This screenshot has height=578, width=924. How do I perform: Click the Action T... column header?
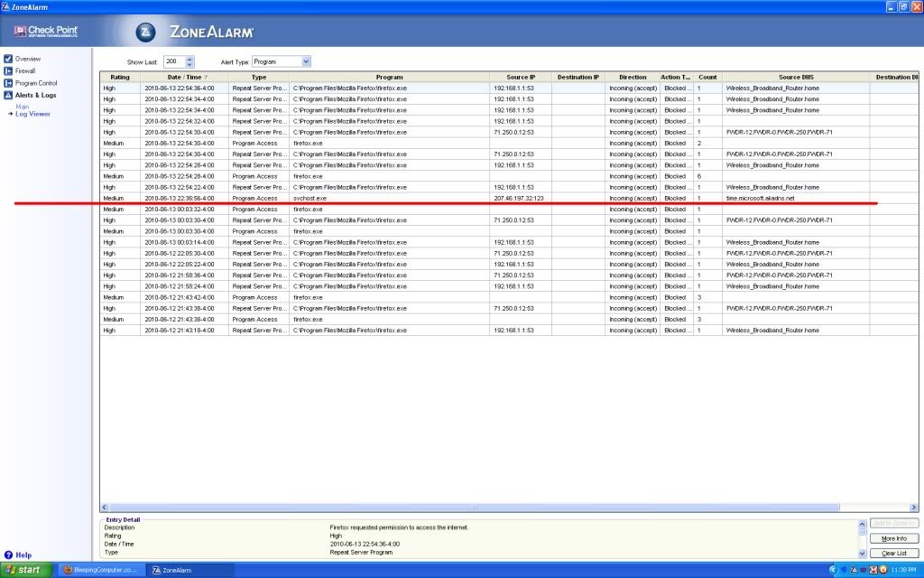pos(676,77)
